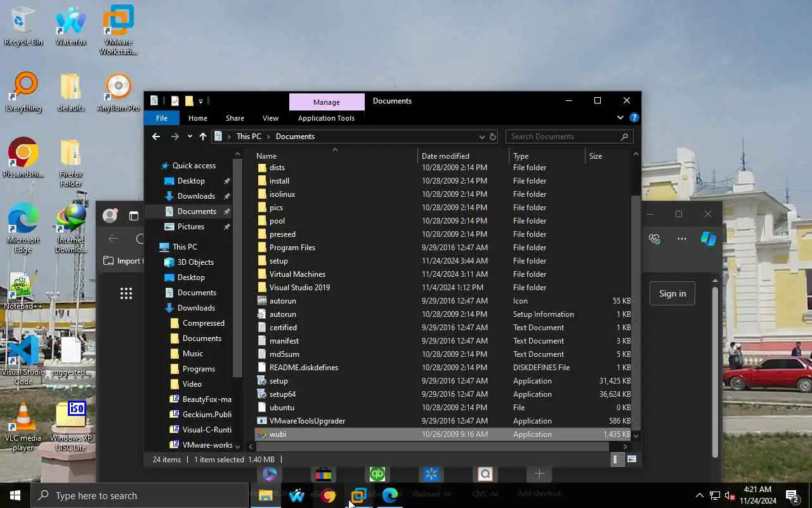Viewport: 812px width, 508px height.
Task: Open VMware Workstation taskbar button
Action: pos(359,495)
